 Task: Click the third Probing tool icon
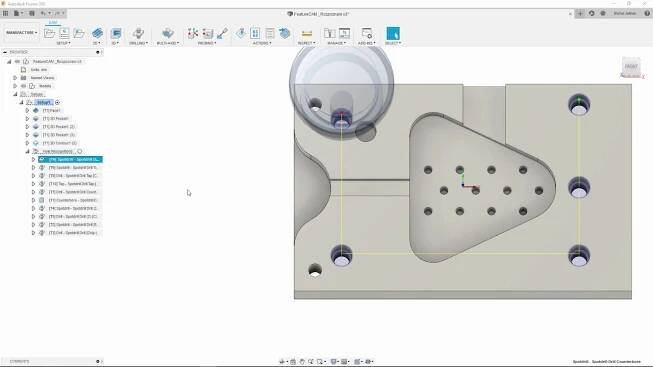coord(222,33)
